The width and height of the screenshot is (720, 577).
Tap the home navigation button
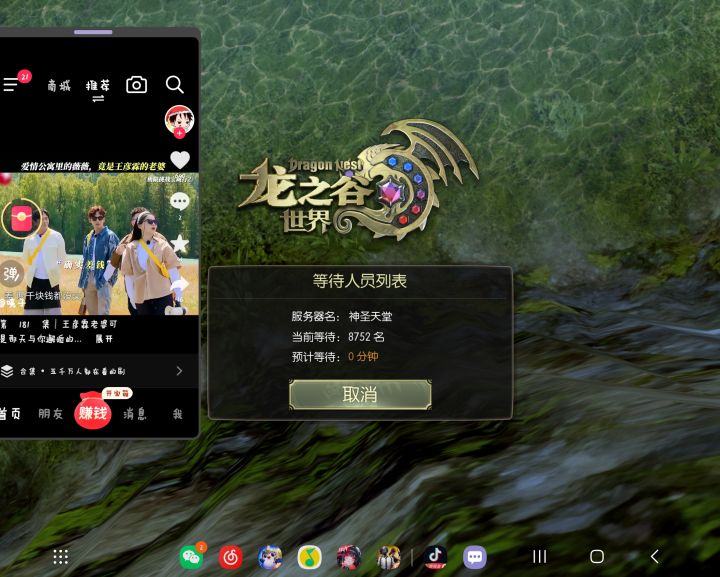597,557
